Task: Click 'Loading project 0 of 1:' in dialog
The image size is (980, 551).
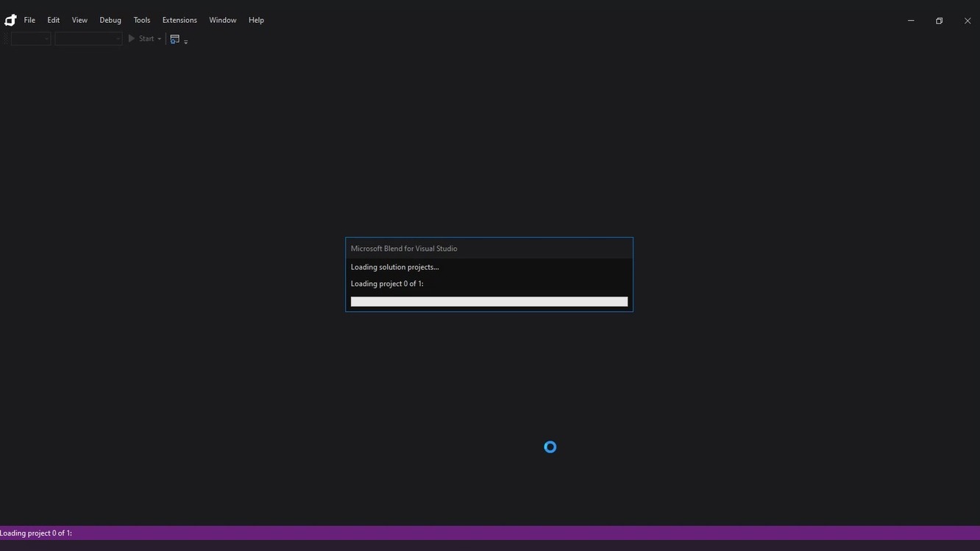Action: (387, 284)
